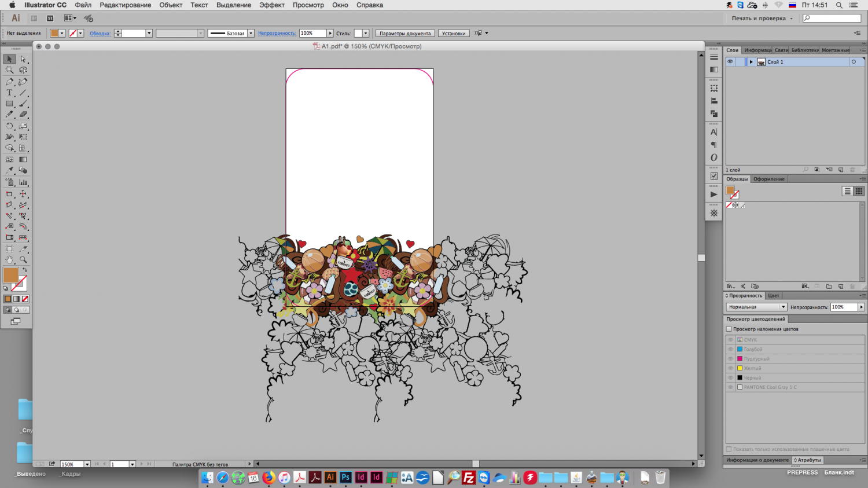The height and width of the screenshot is (488, 868).
Task: Check Показать только использованные плашечные цвета
Action: [x=729, y=449]
